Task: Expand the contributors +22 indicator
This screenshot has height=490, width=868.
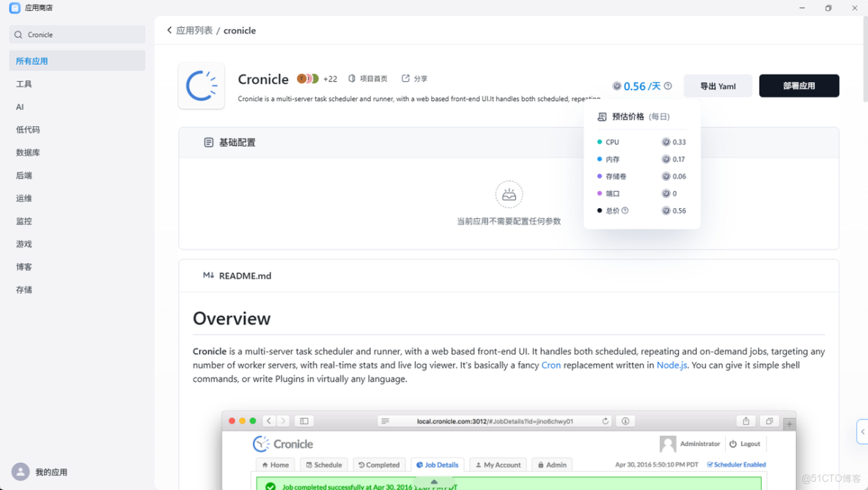Action: (330, 78)
